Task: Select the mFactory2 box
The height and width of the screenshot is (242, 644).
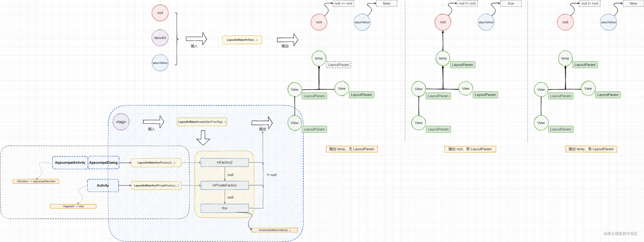Action: 224,162
